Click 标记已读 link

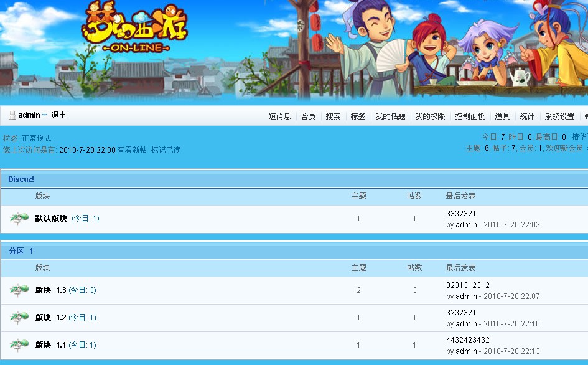pyautogui.click(x=166, y=150)
